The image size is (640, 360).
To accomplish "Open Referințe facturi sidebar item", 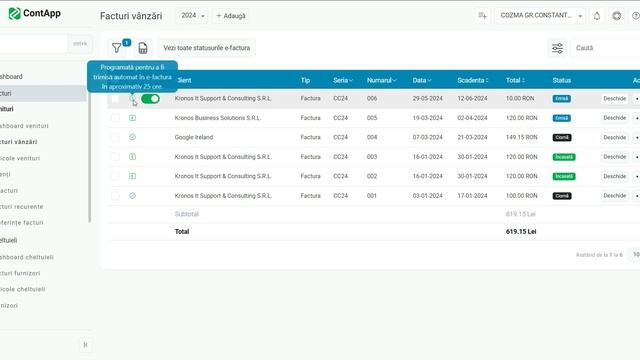I will [22, 223].
